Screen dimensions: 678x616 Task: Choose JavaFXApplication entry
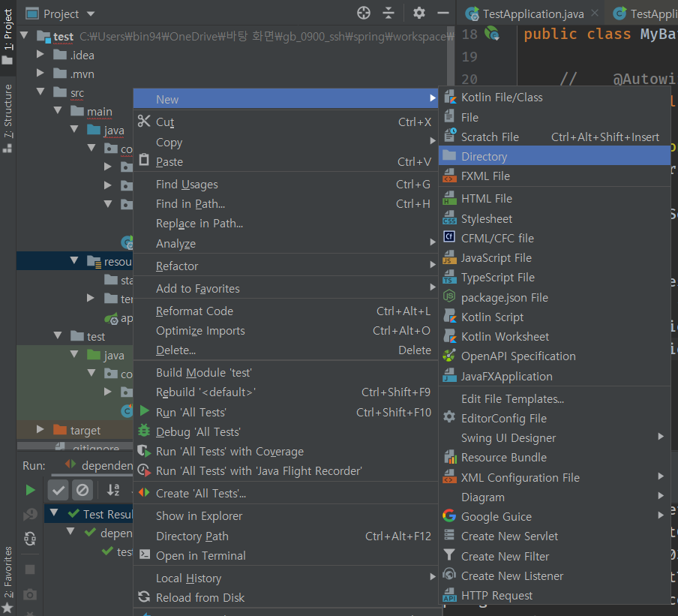(x=554, y=376)
